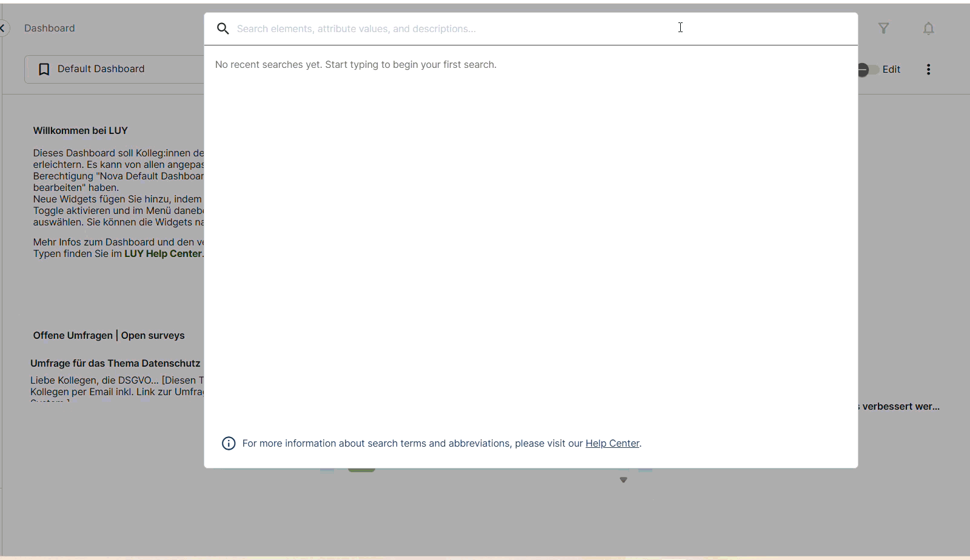Open the filter icon at top right
Screen dimensions: 970x560
pyautogui.click(x=885, y=28)
